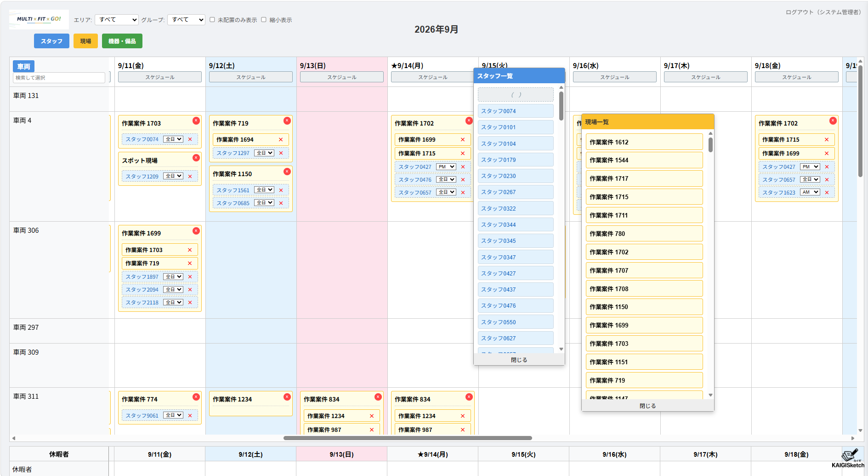Open スケジュール for 9/11(金)
Viewport: 868px width, 476px height.
click(160, 77)
